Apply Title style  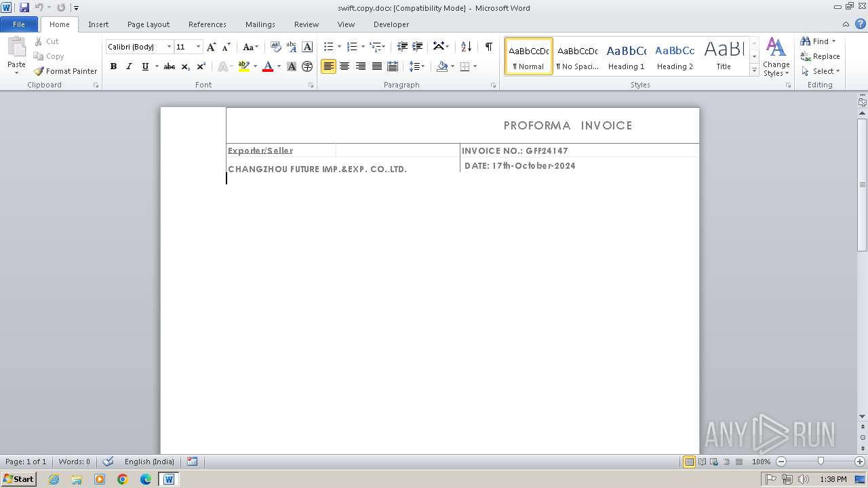coord(724,56)
